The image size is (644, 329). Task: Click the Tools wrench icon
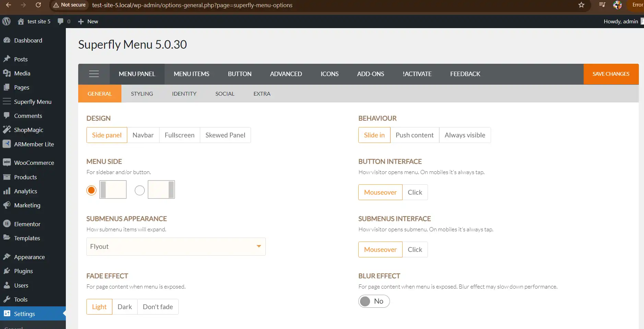[7, 299]
